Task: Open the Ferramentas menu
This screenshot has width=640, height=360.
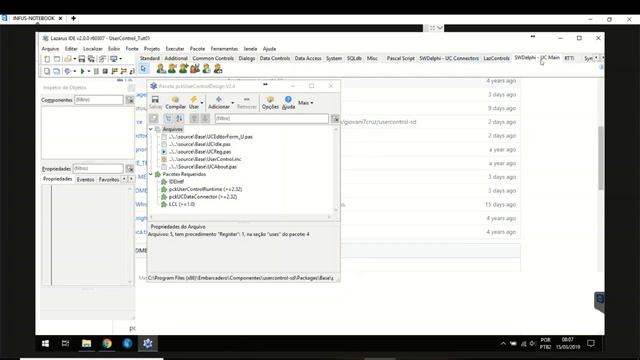Action: [224, 49]
